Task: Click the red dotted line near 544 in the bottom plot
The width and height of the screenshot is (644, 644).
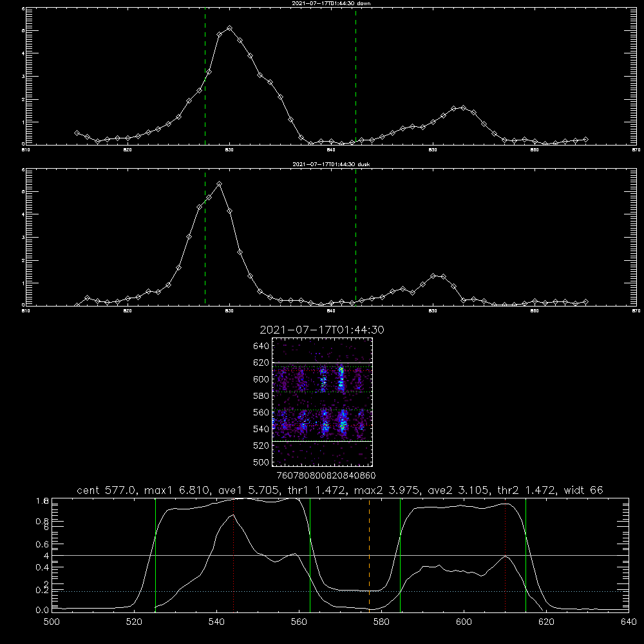Action: click(233, 554)
